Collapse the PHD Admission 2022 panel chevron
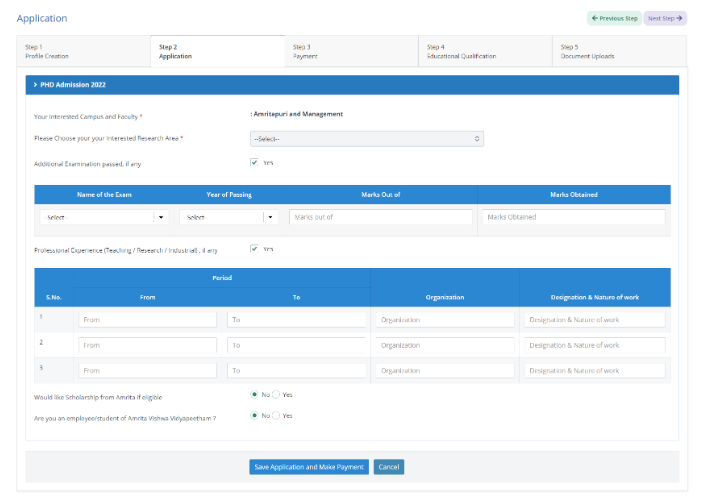Screen dimensions: 703x497 tap(35, 85)
